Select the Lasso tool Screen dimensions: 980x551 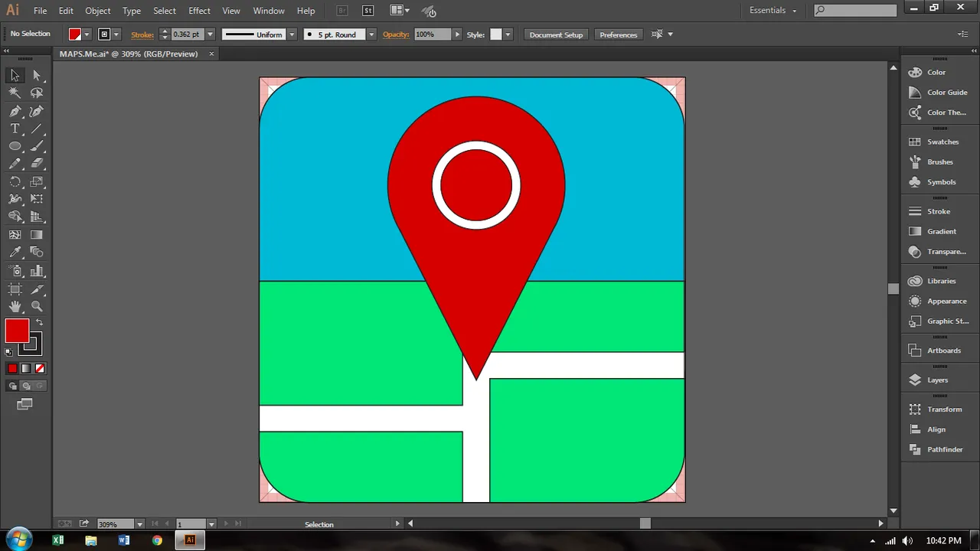pyautogui.click(x=37, y=93)
